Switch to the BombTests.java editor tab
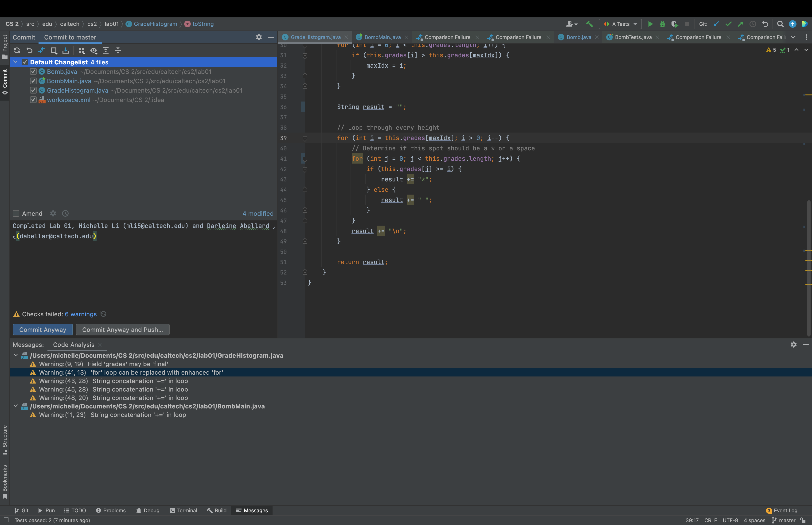The height and width of the screenshot is (525, 812). pos(633,37)
